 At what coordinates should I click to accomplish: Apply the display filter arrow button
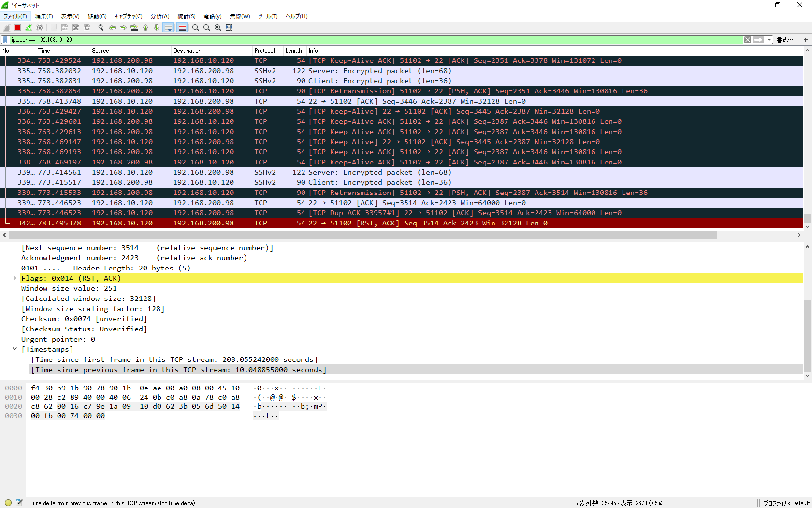pos(759,40)
